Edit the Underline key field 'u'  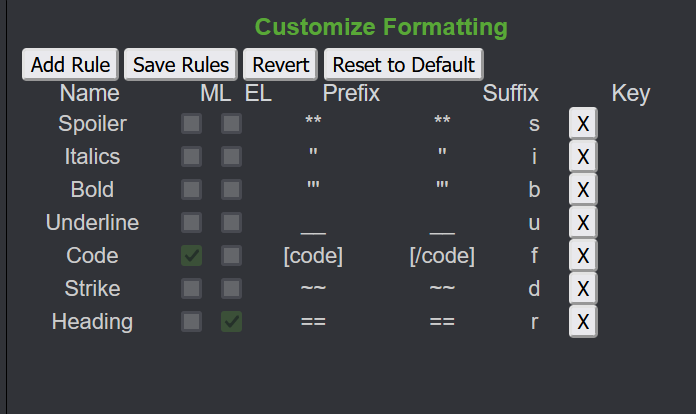[534, 223]
